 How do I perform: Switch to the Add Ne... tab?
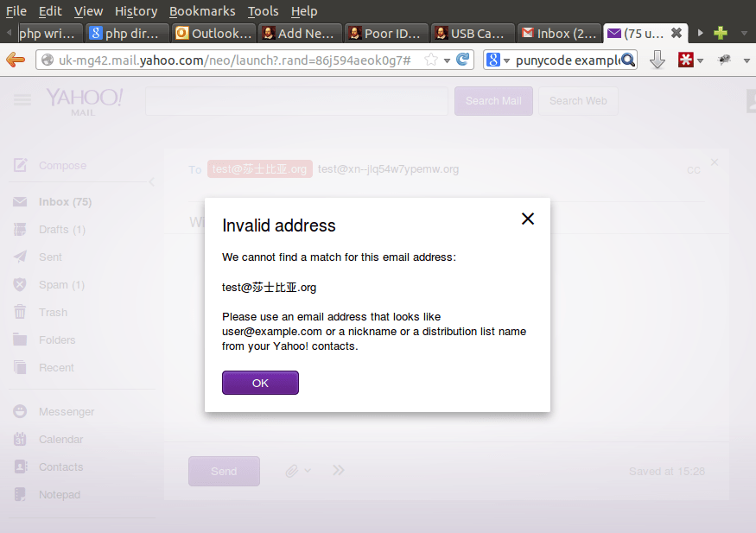pyautogui.click(x=301, y=33)
